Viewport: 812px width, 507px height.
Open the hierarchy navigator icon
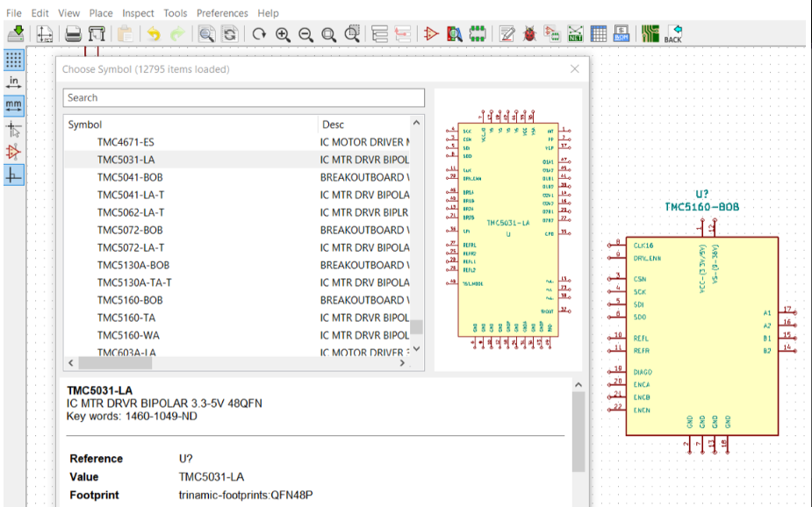pos(379,34)
